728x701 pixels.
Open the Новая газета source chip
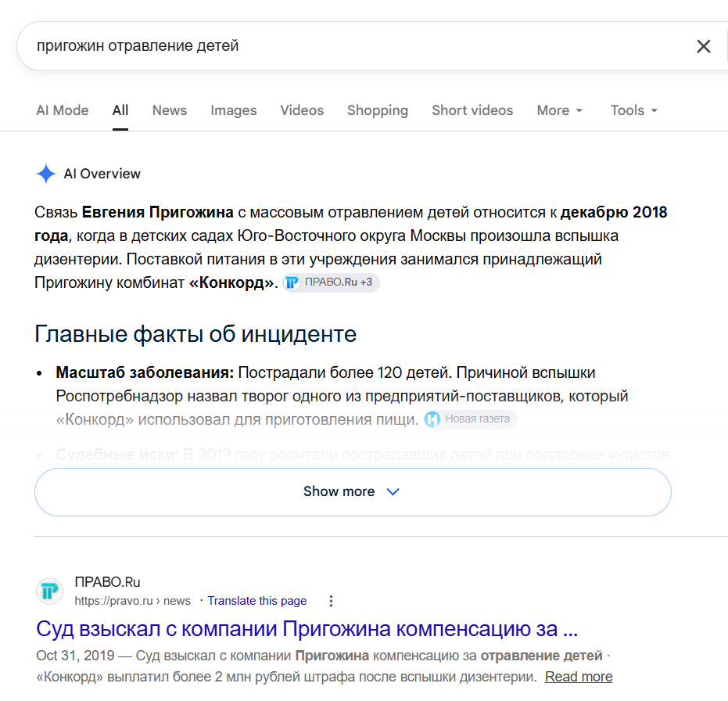(470, 419)
